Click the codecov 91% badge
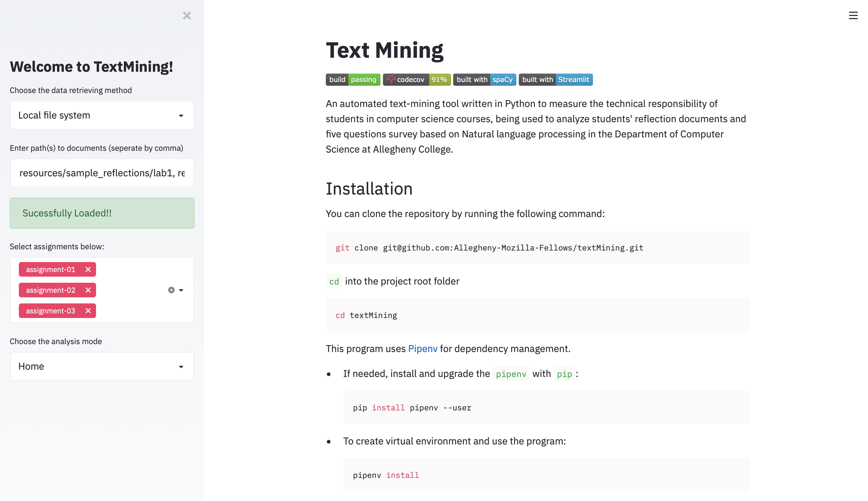 416,79
